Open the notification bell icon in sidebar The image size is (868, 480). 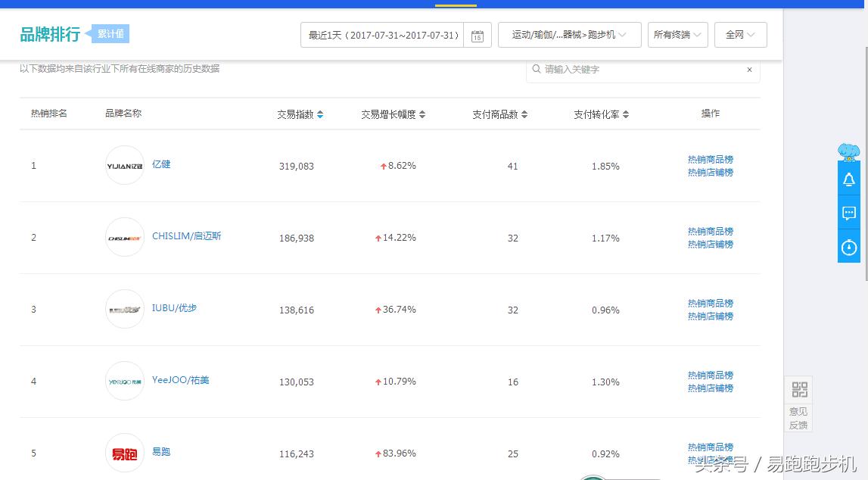coord(848,179)
